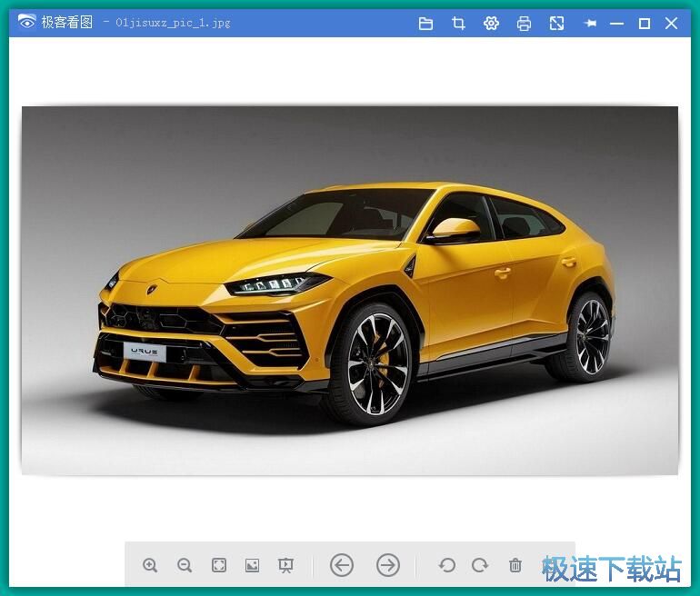Enter fullscreen view mode

[x=556, y=24]
